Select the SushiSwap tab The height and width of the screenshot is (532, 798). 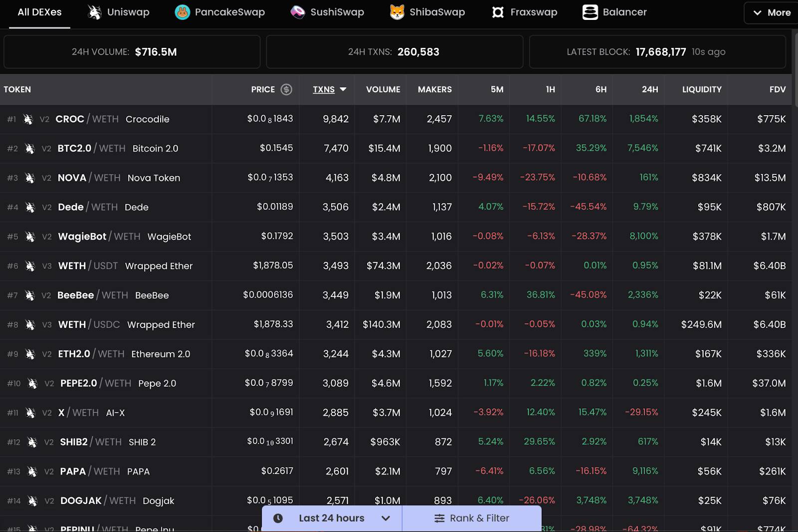(327, 12)
